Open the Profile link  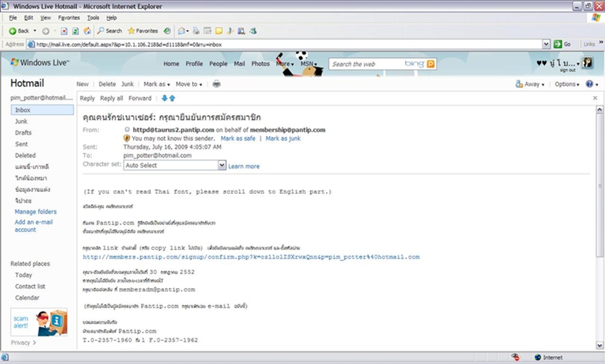(194, 63)
